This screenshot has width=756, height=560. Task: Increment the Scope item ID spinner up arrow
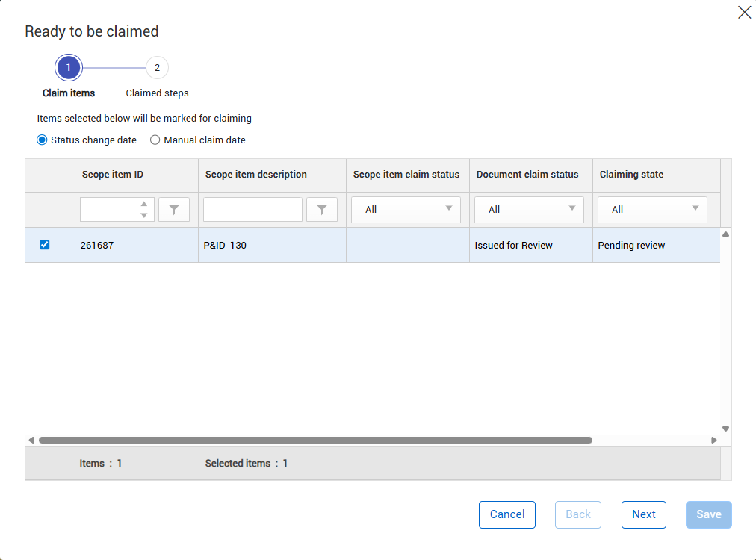pyautogui.click(x=144, y=204)
